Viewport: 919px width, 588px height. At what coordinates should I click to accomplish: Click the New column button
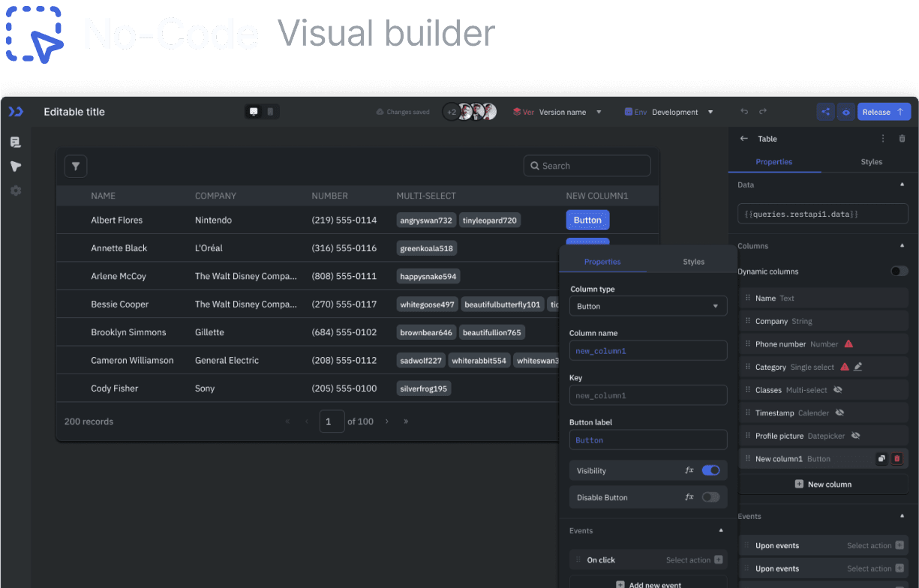tap(823, 484)
